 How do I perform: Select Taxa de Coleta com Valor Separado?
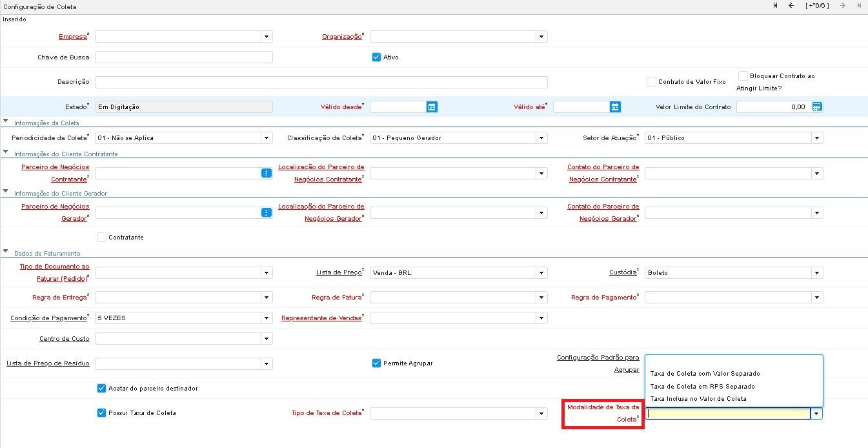705,373
